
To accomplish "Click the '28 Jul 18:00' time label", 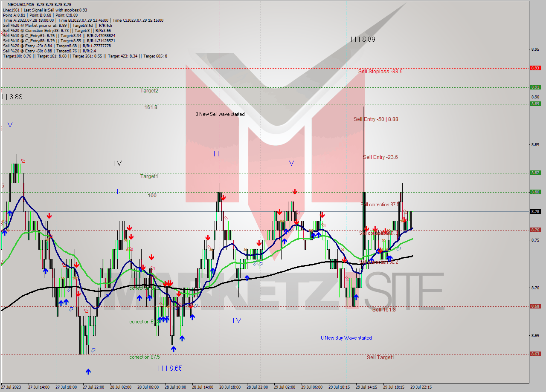I will point(229,387).
